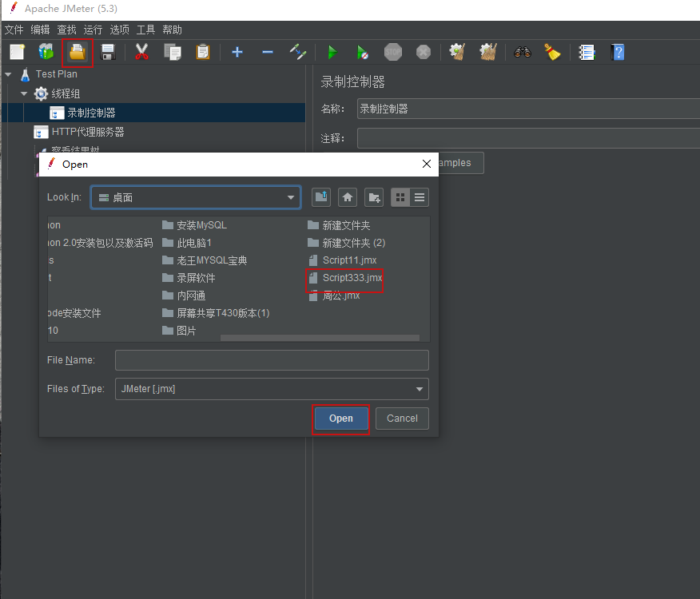700x599 pixels.
Task: Collapse the 线程组 tree node
Action: [24, 93]
